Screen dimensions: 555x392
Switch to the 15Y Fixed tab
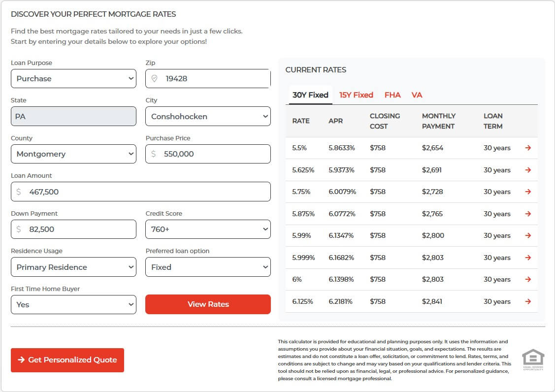356,95
